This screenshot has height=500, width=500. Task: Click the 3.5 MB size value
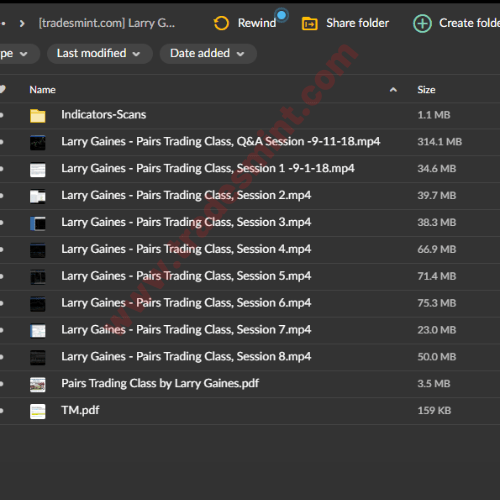pyautogui.click(x=434, y=384)
